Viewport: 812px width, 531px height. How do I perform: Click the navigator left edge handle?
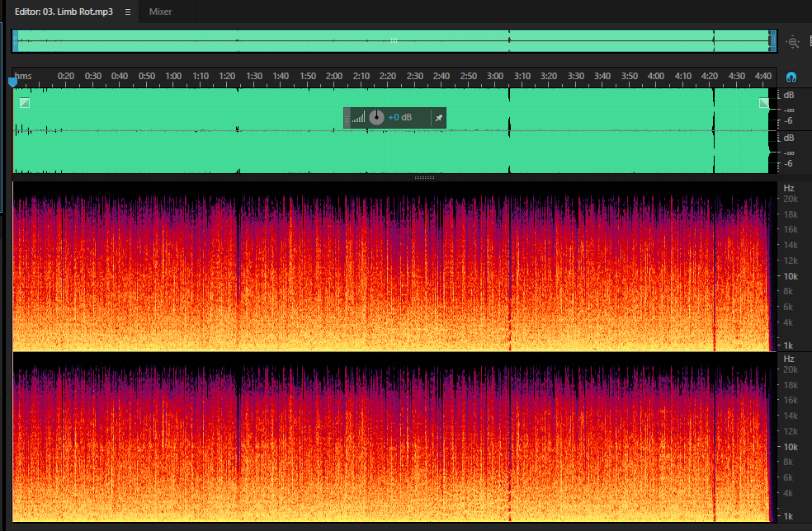pyautogui.click(x=16, y=41)
